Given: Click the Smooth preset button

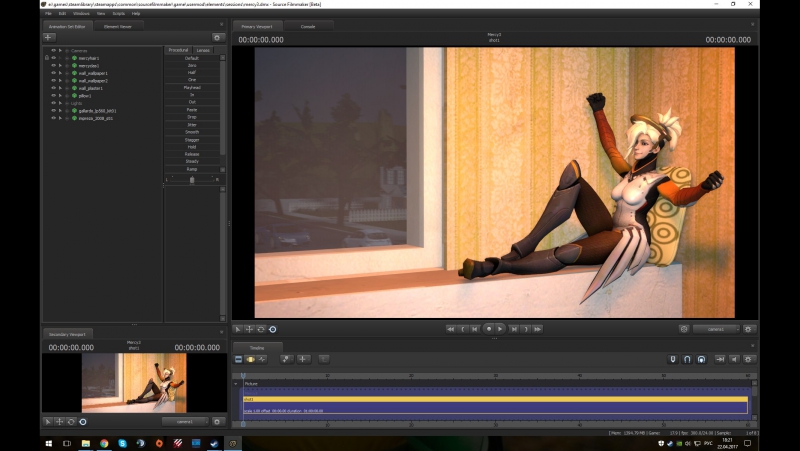Looking at the screenshot, I should (x=192, y=132).
